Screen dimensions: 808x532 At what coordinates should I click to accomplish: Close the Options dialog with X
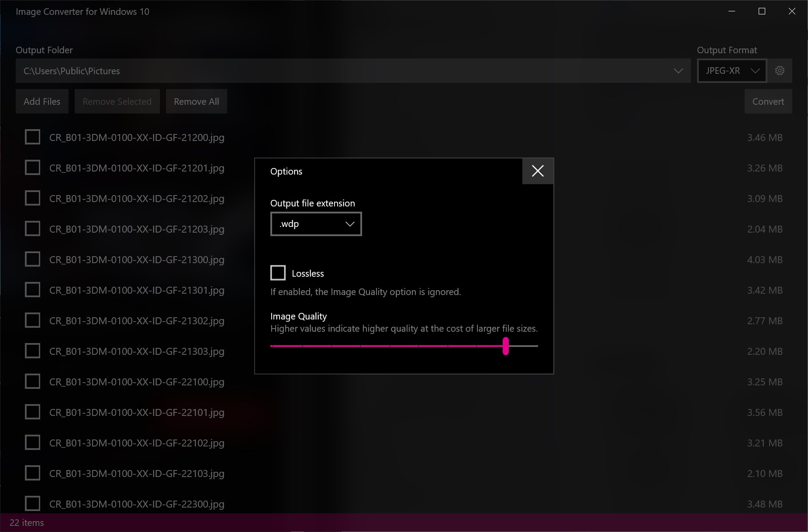tap(538, 171)
